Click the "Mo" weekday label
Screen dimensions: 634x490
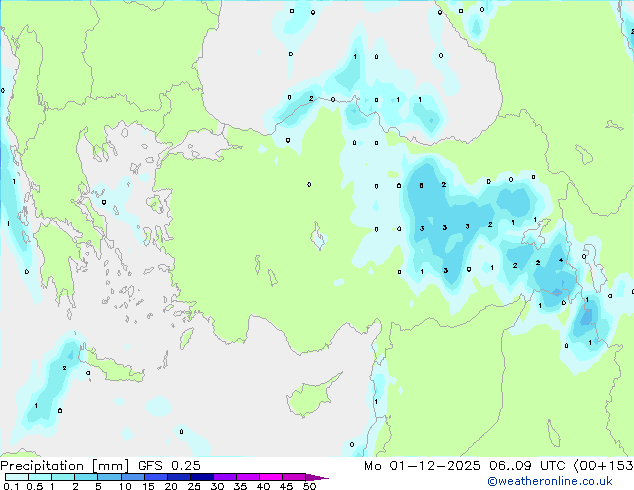tap(372, 465)
